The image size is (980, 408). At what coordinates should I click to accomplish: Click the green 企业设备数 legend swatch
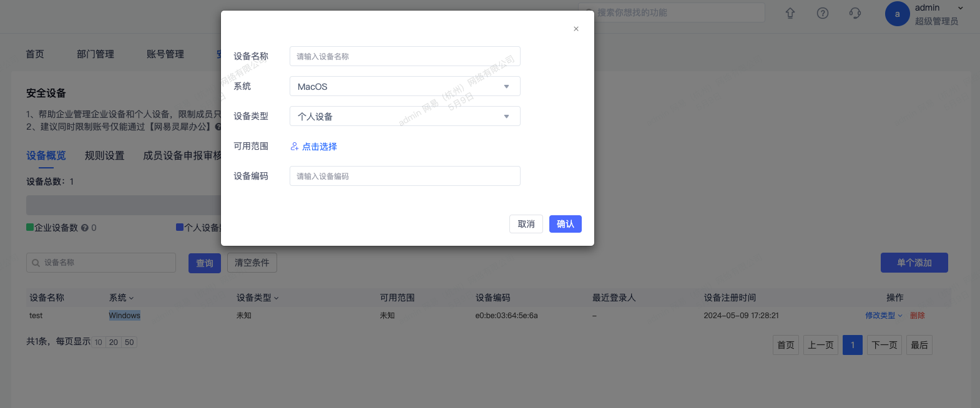tap(30, 227)
